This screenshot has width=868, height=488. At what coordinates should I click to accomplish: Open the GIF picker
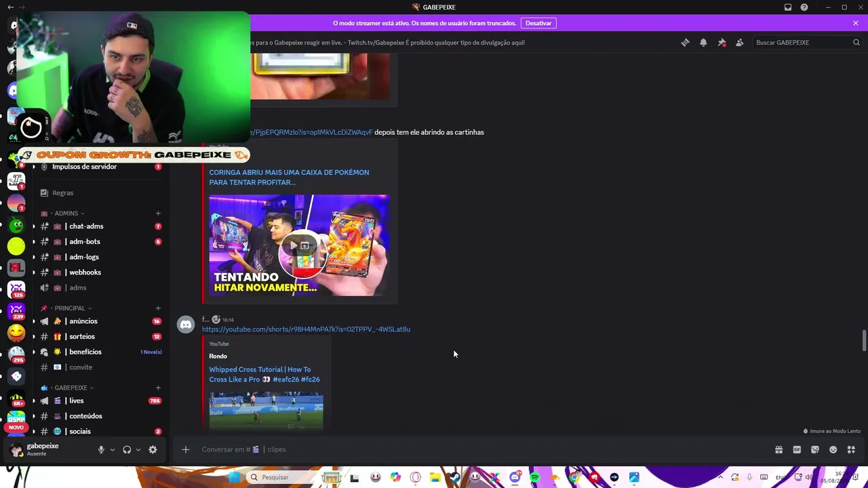click(x=797, y=449)
